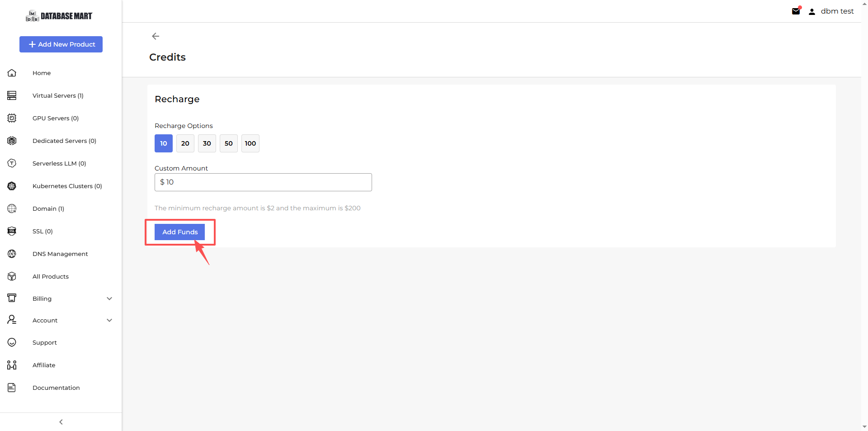The image size is (868, 431).
Task: Open All Products menu item
Action: [51, 276]
